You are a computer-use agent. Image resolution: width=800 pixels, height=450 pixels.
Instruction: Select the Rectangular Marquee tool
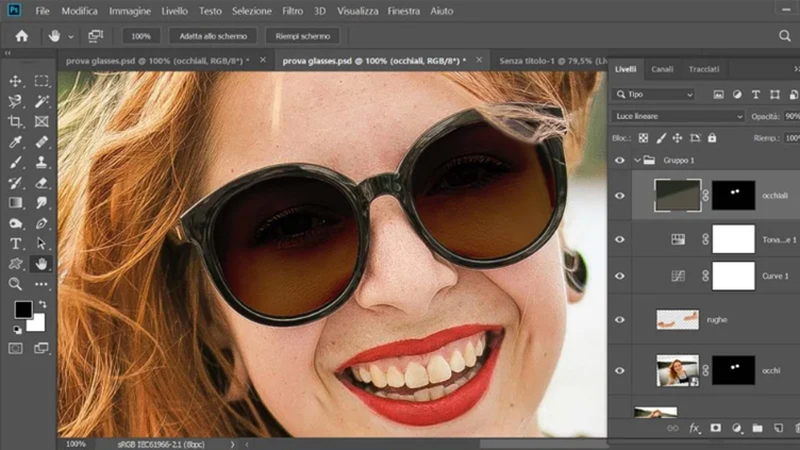coord(41,81)
